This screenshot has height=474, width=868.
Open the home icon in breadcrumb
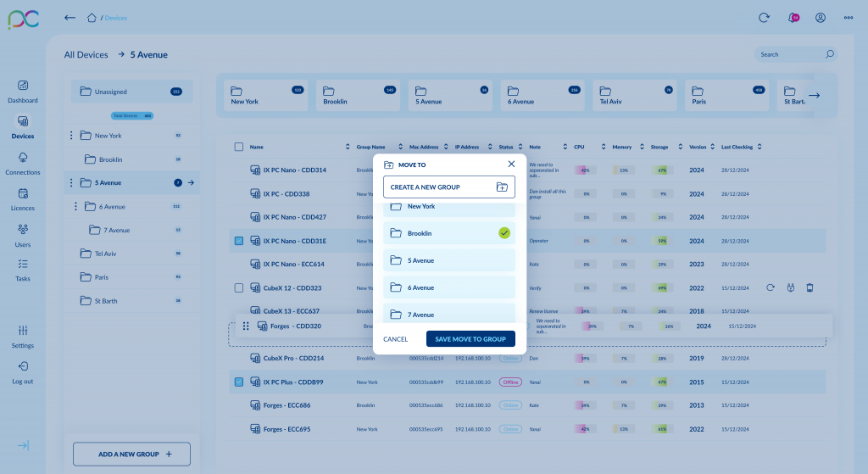92,18
